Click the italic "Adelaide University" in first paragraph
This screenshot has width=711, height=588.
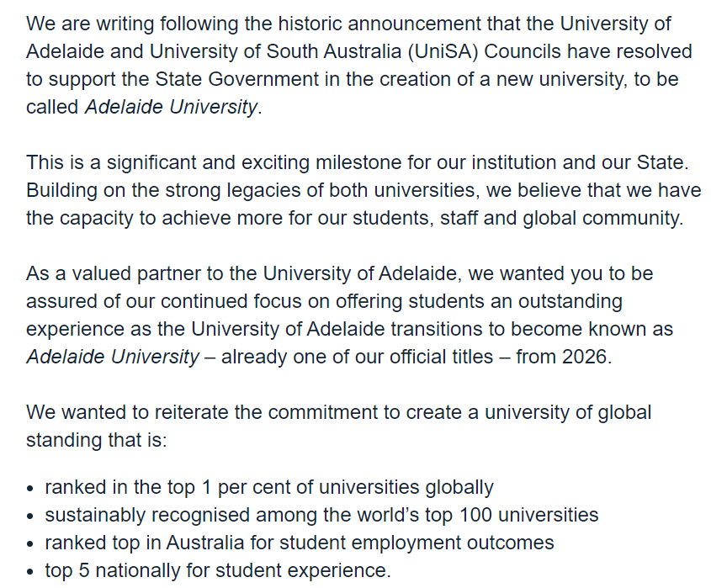coord(171,109)
